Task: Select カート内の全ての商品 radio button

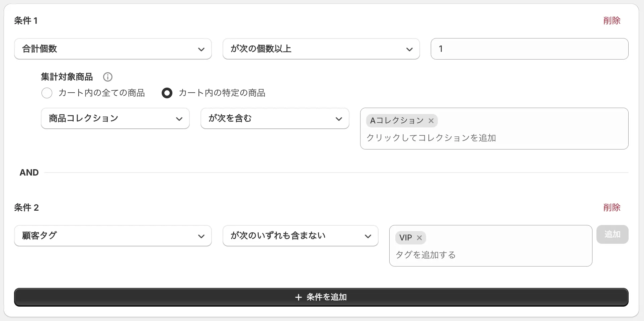Action: tap(47, 93)
